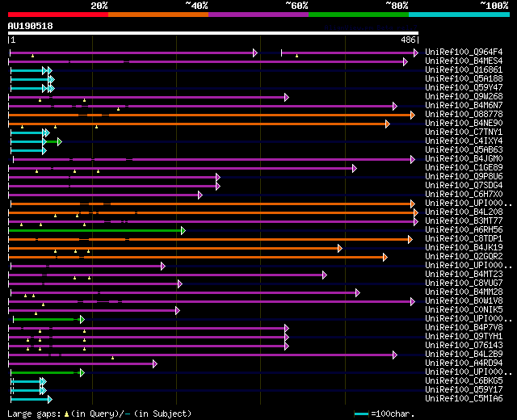
Task: Click the red 20% identity color bar
Action: 58,15
